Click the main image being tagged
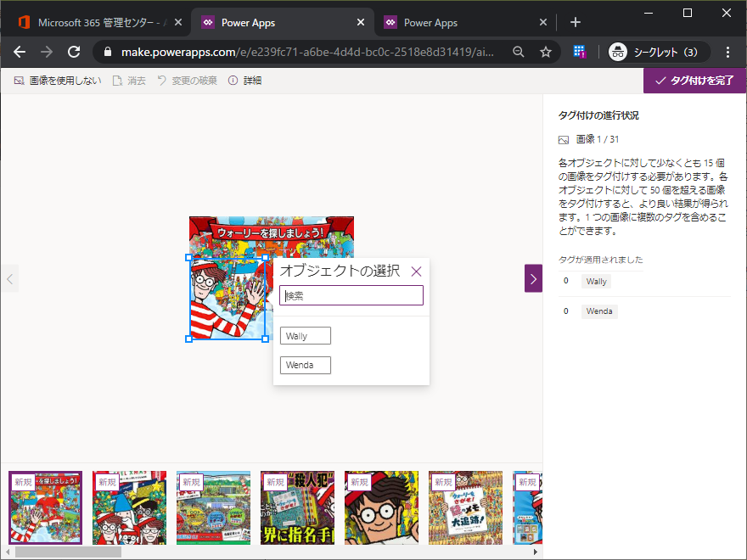The height and width of the screenshot is (560, 747). pyautogui.click(x=272, y=277)
